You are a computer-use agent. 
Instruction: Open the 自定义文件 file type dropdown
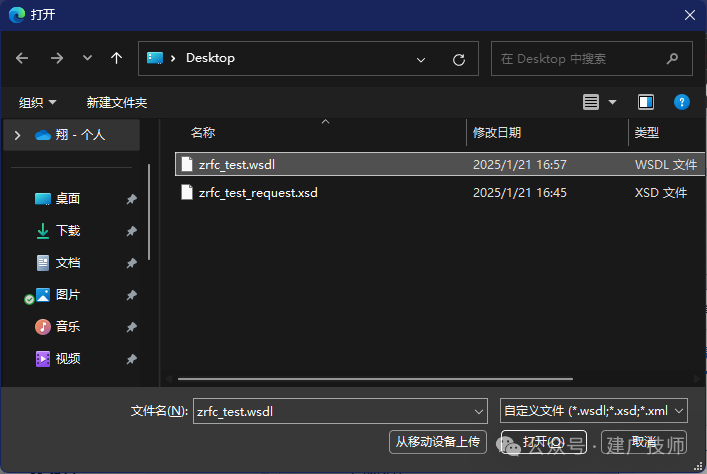[593, 411]
